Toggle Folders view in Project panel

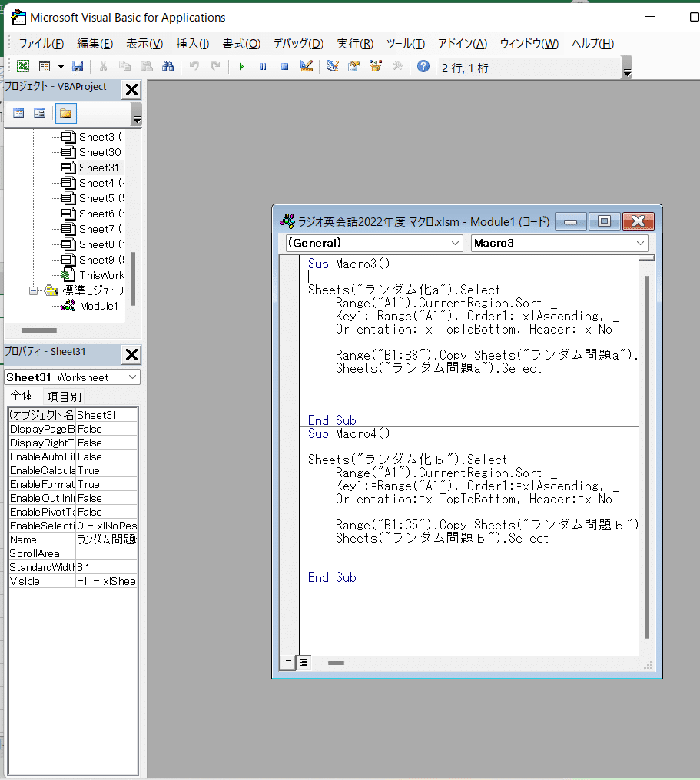65,114
